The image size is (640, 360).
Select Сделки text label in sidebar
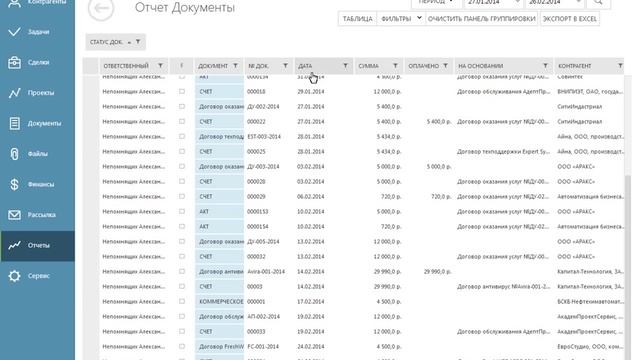pos(39,62)
